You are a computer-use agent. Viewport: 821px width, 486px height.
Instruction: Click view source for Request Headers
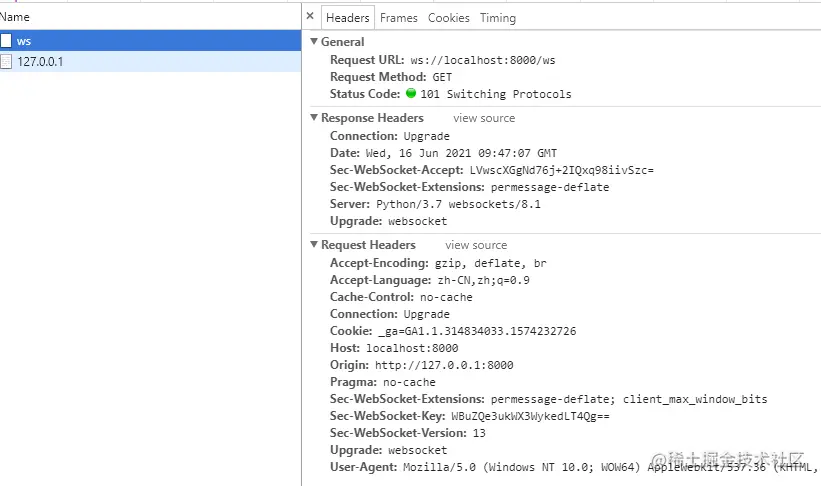coord(476,245)
